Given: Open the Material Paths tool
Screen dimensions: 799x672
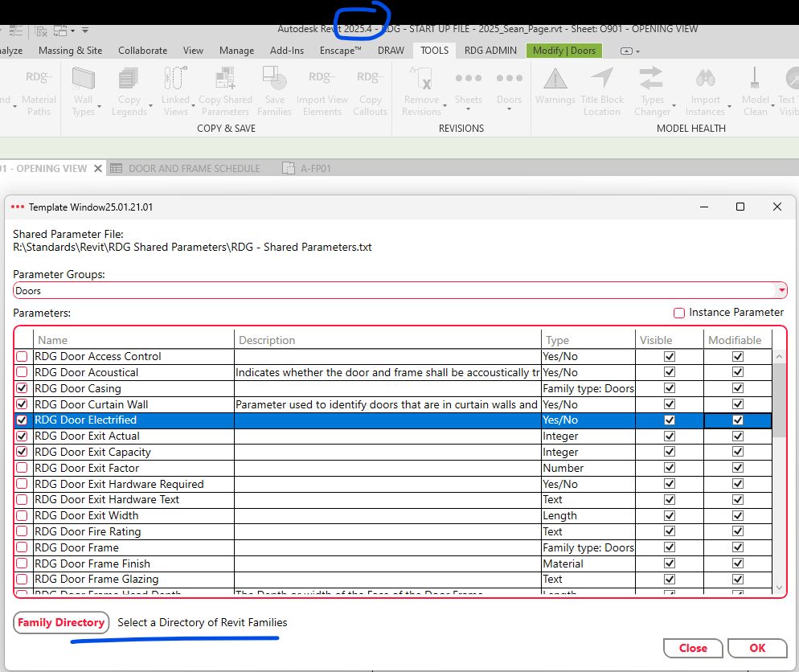Looking at the screenshot, I should [39, 92].
